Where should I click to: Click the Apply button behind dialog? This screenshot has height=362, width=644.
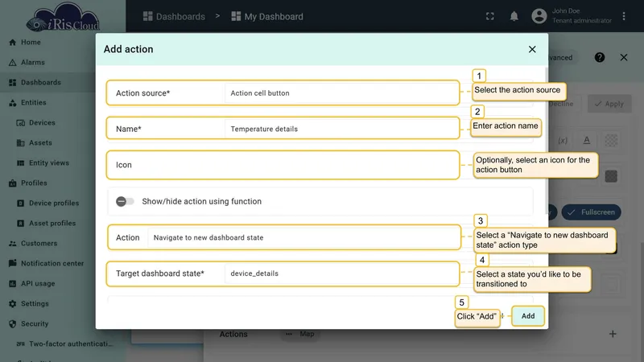[609, 104]
